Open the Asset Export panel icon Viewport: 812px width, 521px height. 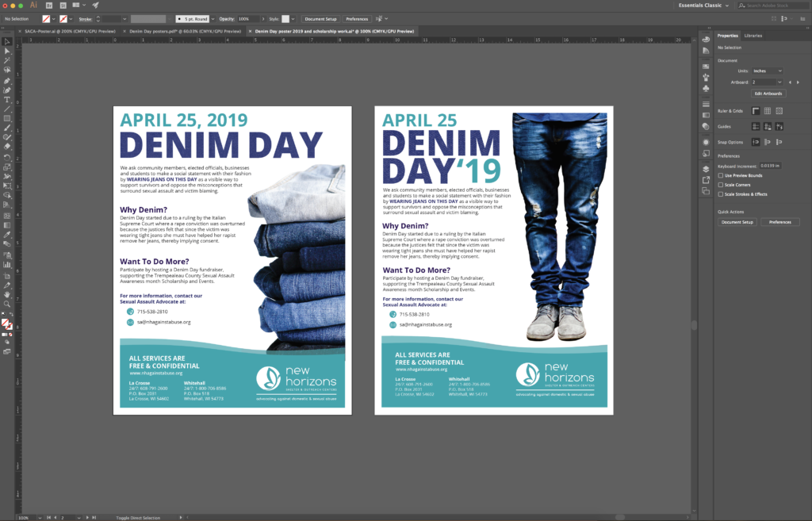click(x=706, y=181)
